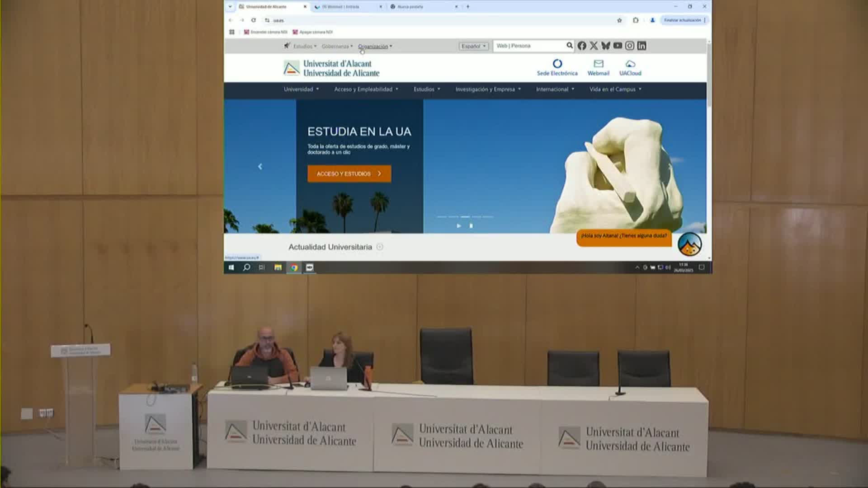Screen dimensions: 868x488
Task: Switch to the Webmail Entrada tab
Action: click(348, 7)
